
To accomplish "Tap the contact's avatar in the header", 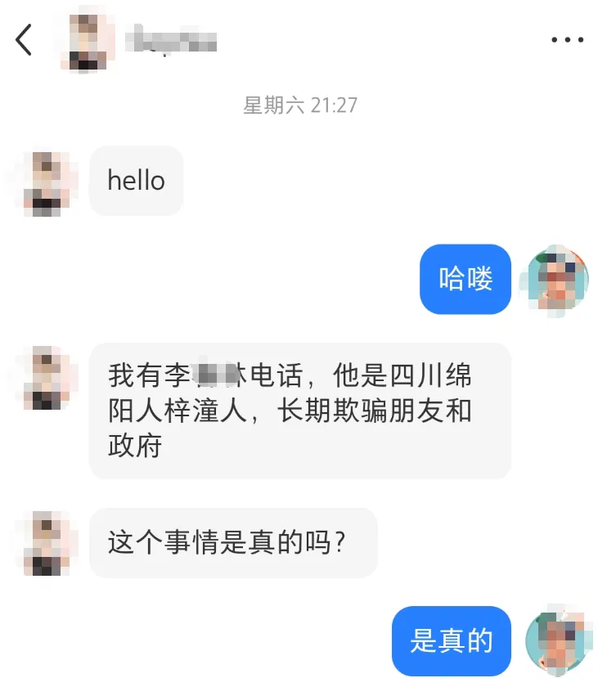I will (88, 42).
